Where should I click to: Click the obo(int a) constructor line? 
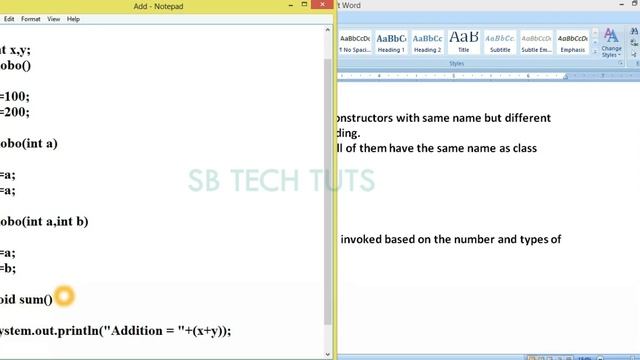click(29, 144)
